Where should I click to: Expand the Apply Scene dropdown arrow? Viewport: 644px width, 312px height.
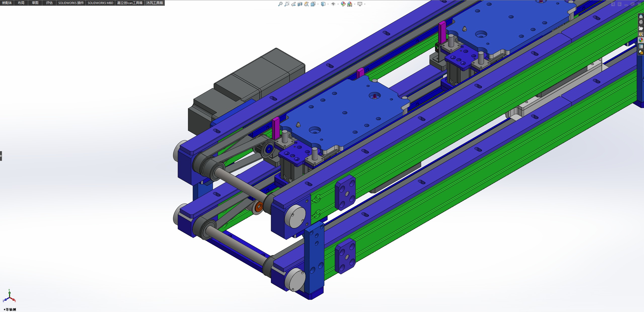(355, 4)
